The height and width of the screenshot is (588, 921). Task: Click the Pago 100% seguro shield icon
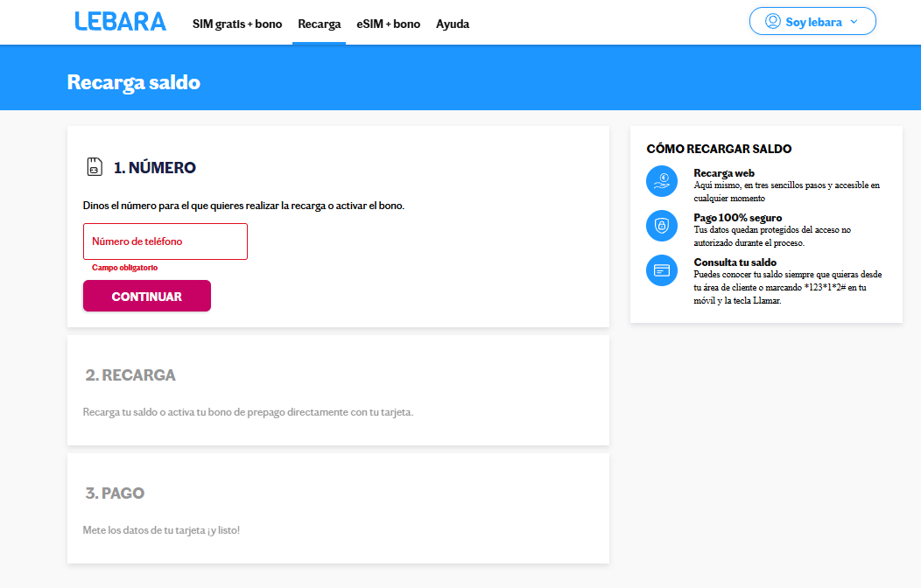662,226
